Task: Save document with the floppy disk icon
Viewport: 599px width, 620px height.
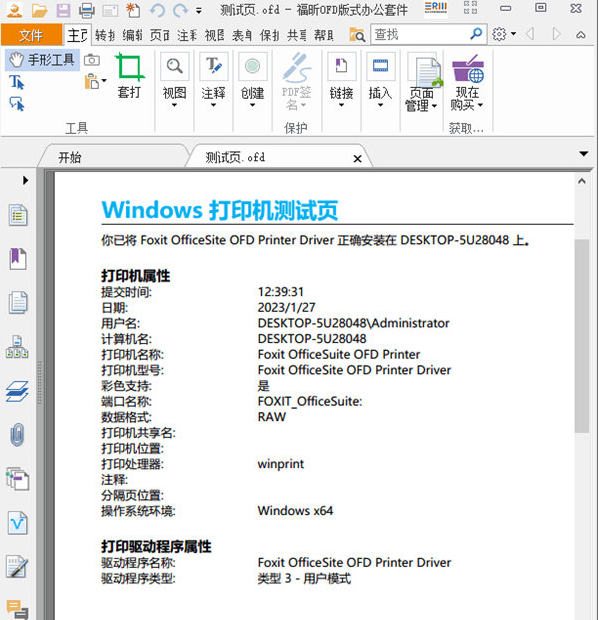Action: 63,10
